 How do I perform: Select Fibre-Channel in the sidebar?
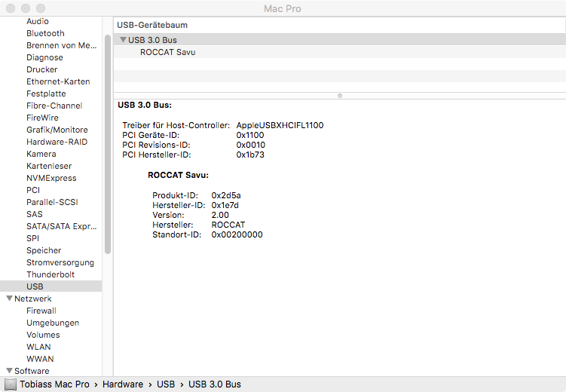click(x=54, y=106)
